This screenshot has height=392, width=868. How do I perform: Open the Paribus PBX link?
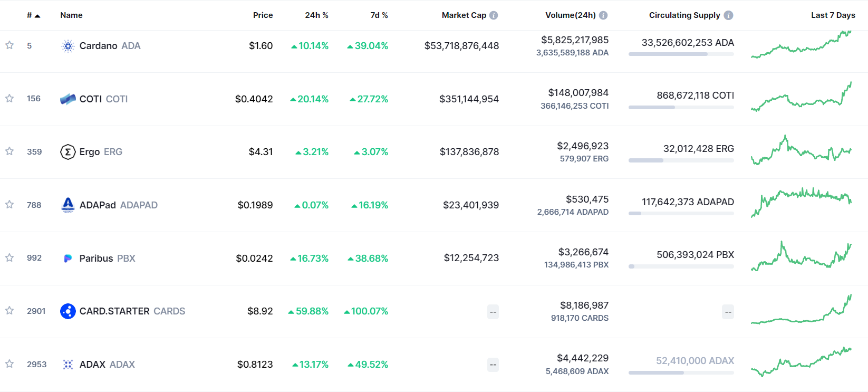click(x=107, y=259)
